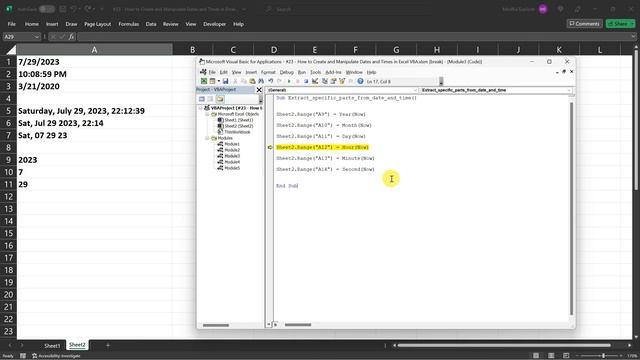Screen dimensions: 640x360
Task: Open Object Browser icon in VBA toolbar
Action: coord(342,81)
